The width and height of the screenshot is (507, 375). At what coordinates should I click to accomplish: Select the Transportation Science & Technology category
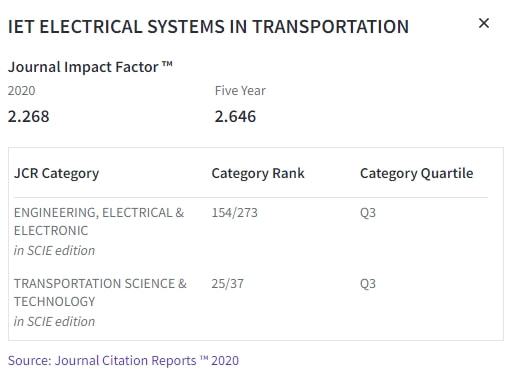click(100, 292)
